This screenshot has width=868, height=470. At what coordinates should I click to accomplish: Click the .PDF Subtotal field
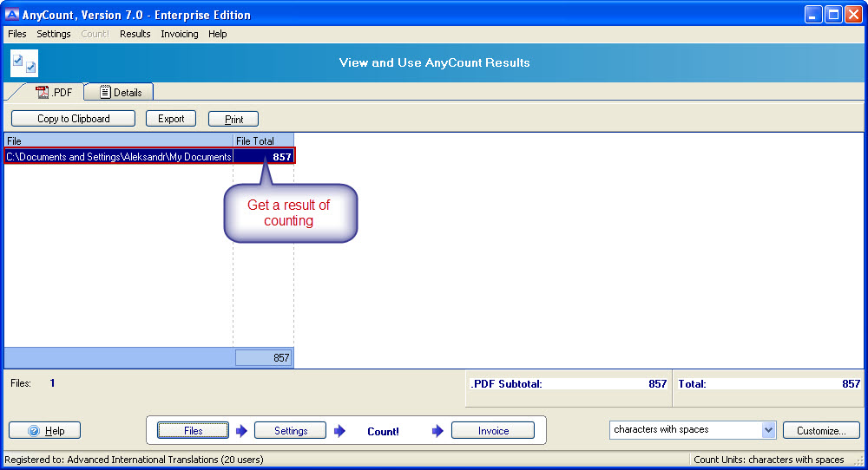point(569,384)
